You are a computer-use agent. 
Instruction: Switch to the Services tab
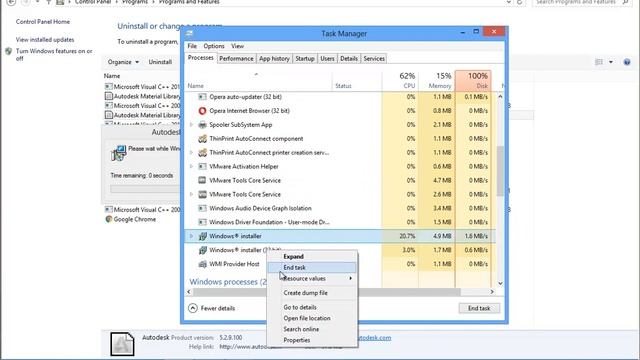coord(374,59)
